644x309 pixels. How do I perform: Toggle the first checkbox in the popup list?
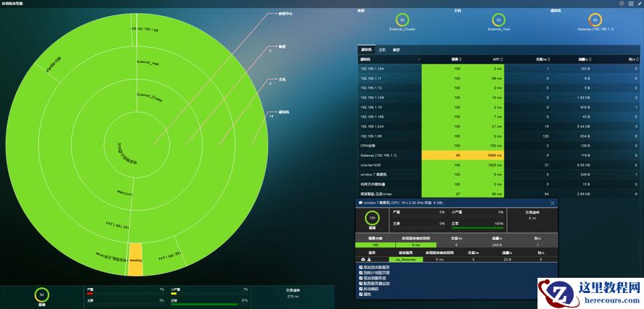(x=361, y=268)
